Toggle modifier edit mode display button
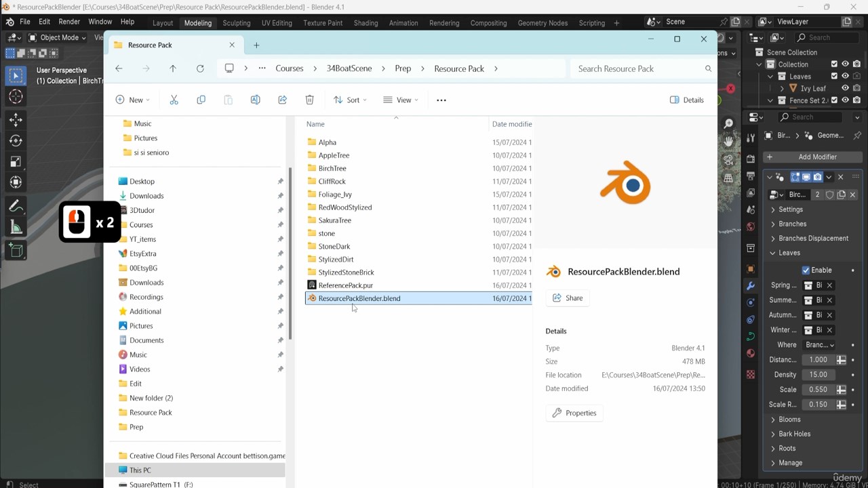 click(795, 177)
